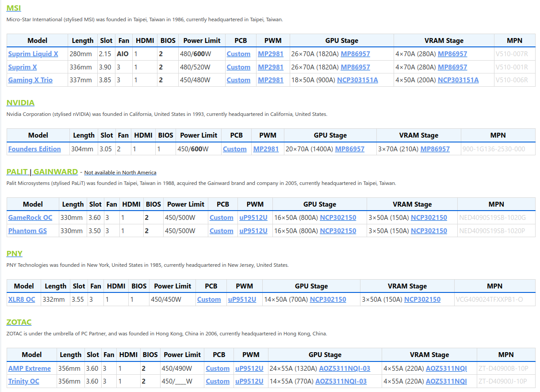Open GPU Stage MP86957 link for Suprim Liquid X
Screen dimensions: 540x392
coord(356,54)
